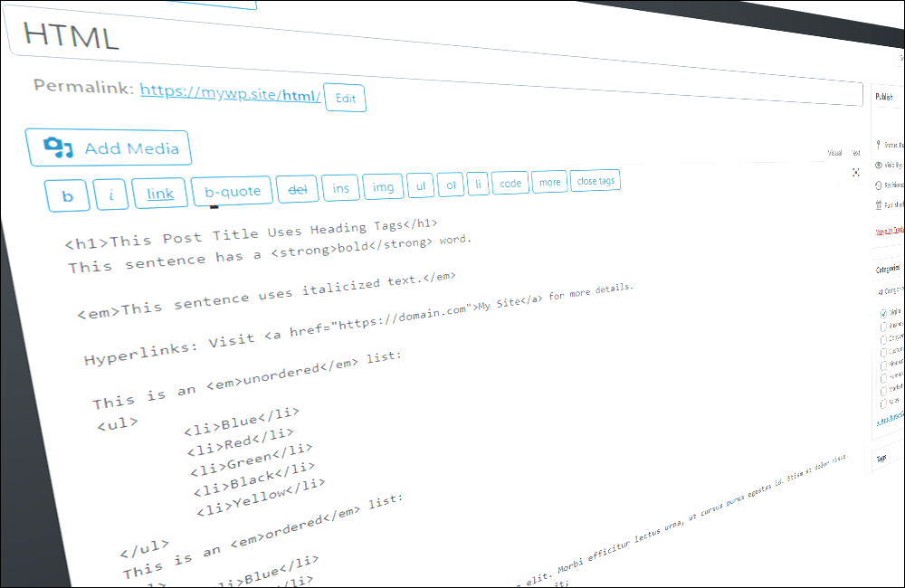Screen dimensions: 905x588
Task: Click the opening "<ul>" tag line
Action: coord(118,424)
